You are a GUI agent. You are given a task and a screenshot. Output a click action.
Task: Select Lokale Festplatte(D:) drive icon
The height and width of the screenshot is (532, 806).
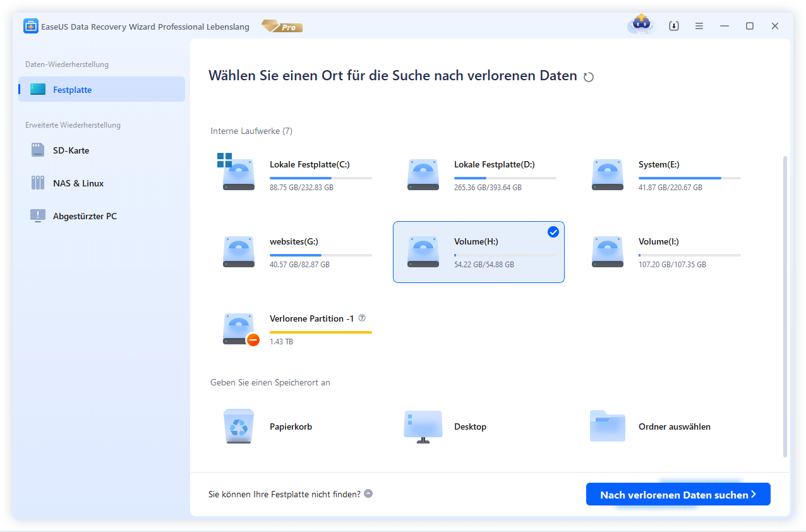(x=423, y=175)
